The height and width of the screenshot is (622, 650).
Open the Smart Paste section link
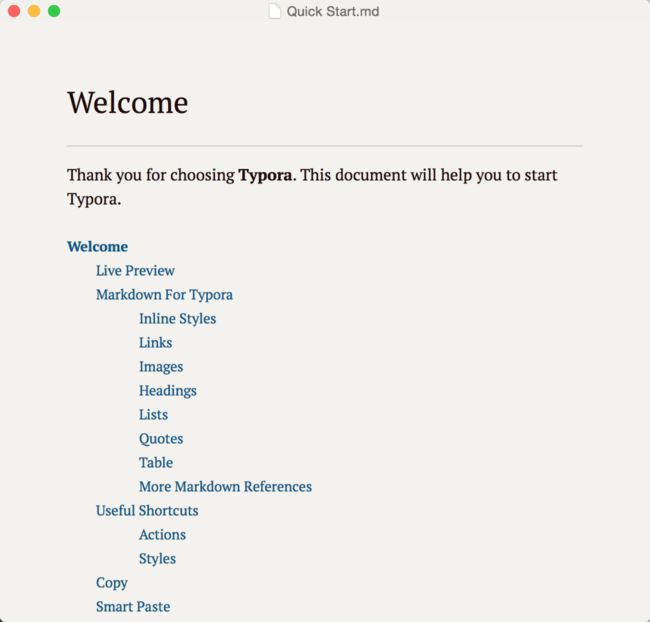133,607
